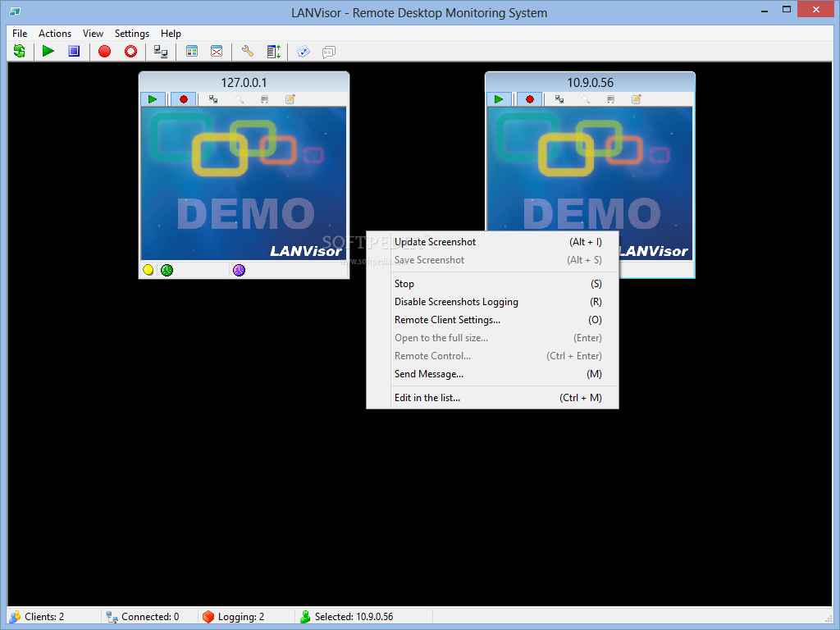
Task: Choose Edit in the list from context menu
Action: (492, 398)
